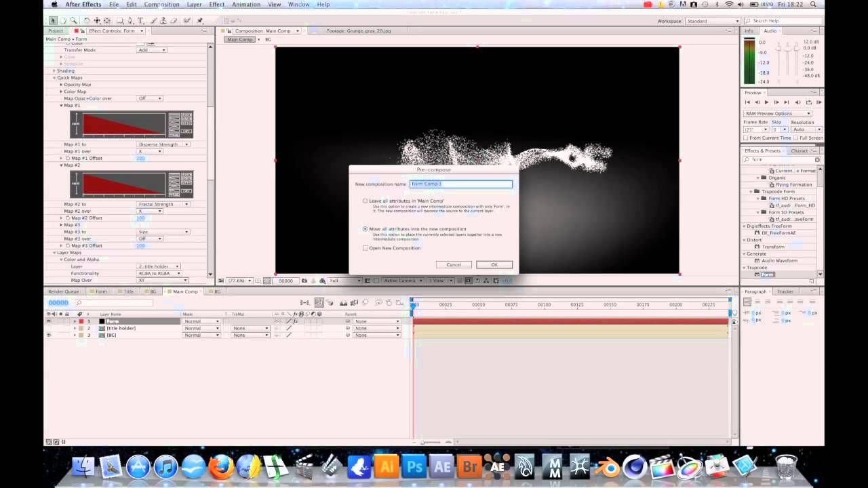Open the Workspace Standard dropdown
The image size is (868, 488).
point(712,21)
